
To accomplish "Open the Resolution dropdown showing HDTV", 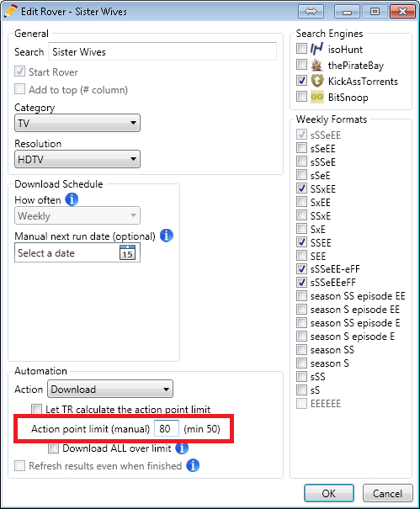I will pyautogui.click(x=77, y=159).
